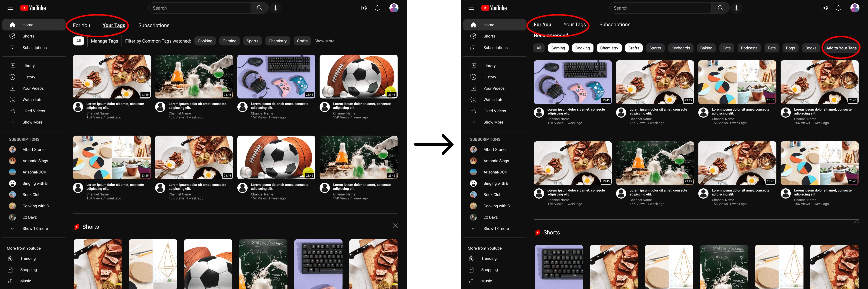This screenshot has width=868, height=289.
Task: Expand Show More below Liked Videos, left mockup
Action: (x=32, y=122)
